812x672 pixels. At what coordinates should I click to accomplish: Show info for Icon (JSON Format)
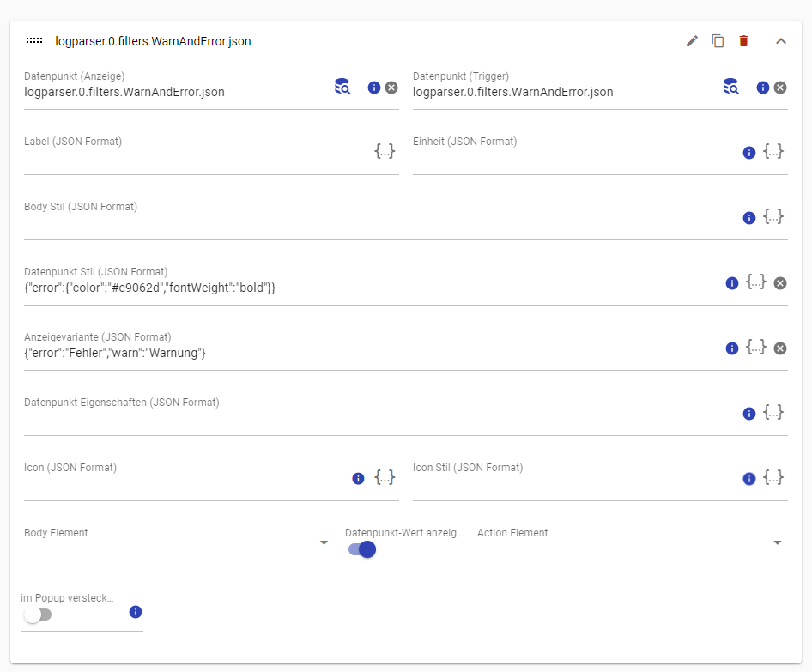coord(359,478)
